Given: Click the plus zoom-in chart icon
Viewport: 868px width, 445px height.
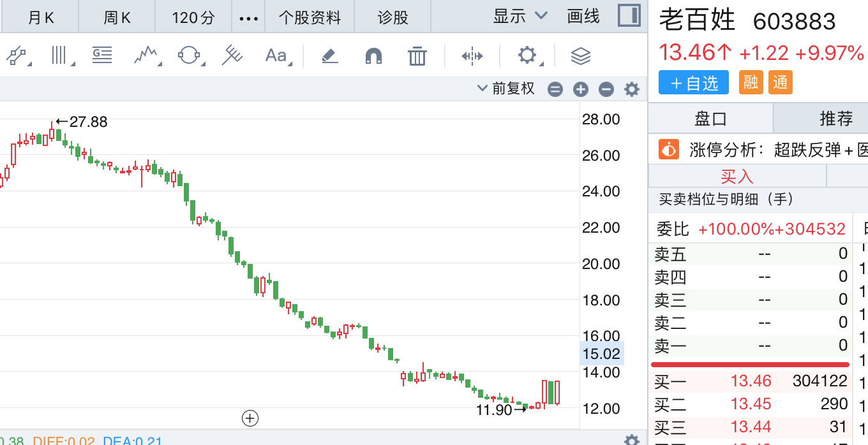Looking at the screenshot, I should (580, 89).
